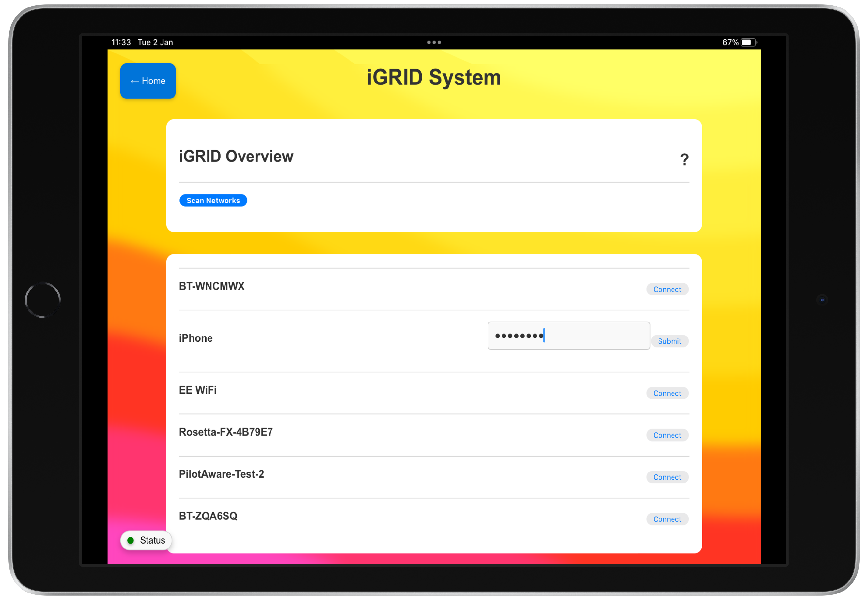This screenshot has height=600, width=868.
Task: Go back with the Home button
Action: click(148, 81)
